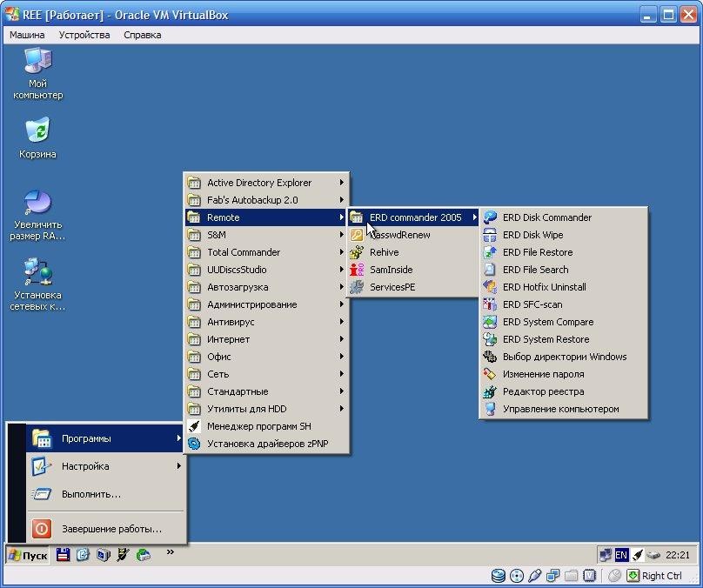
Task: Select Программы in the start menu
Action: (105, 438)
